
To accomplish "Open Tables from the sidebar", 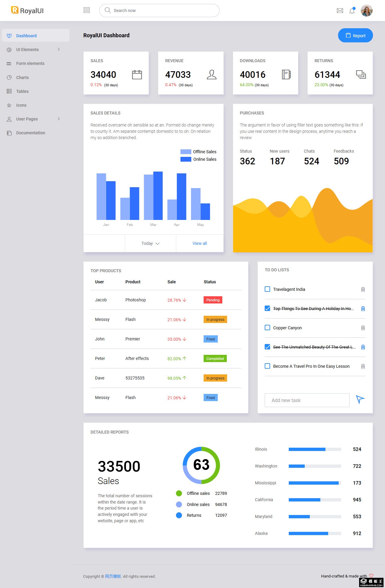I will [x=22, y=91].
